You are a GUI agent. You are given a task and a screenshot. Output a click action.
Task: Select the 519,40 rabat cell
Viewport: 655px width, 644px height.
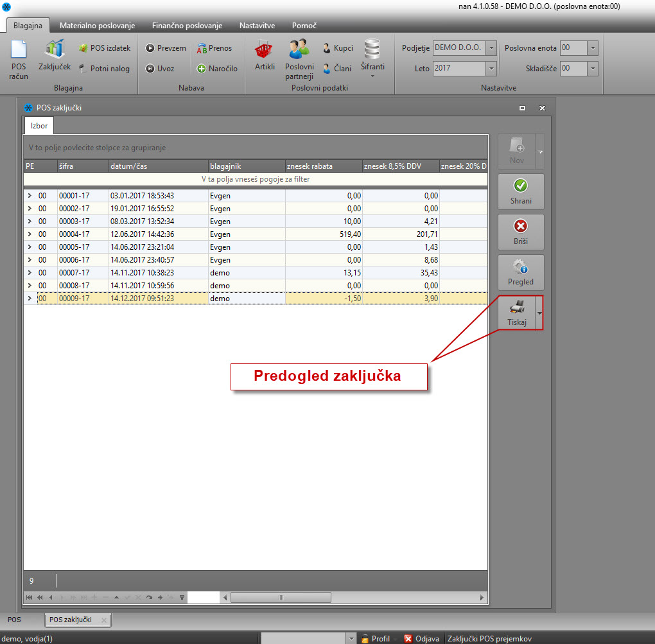(x=324, y=234)
